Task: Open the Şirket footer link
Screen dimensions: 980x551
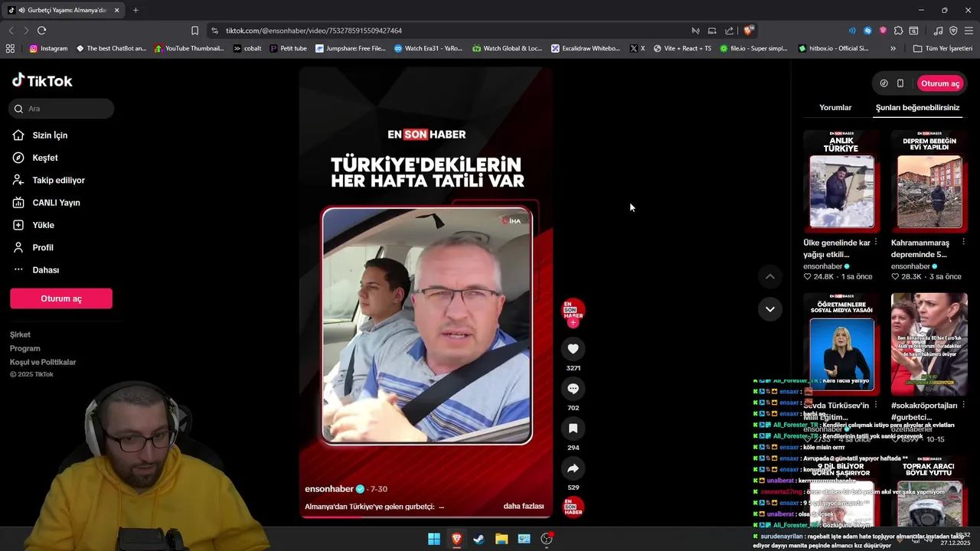Action: click(x=21, y=335)
